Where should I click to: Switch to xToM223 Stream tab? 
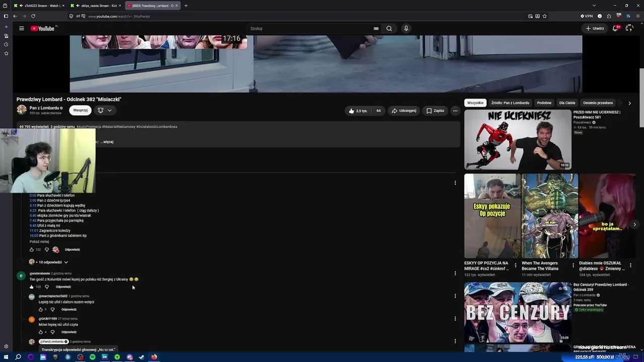[x=39, y=6]
